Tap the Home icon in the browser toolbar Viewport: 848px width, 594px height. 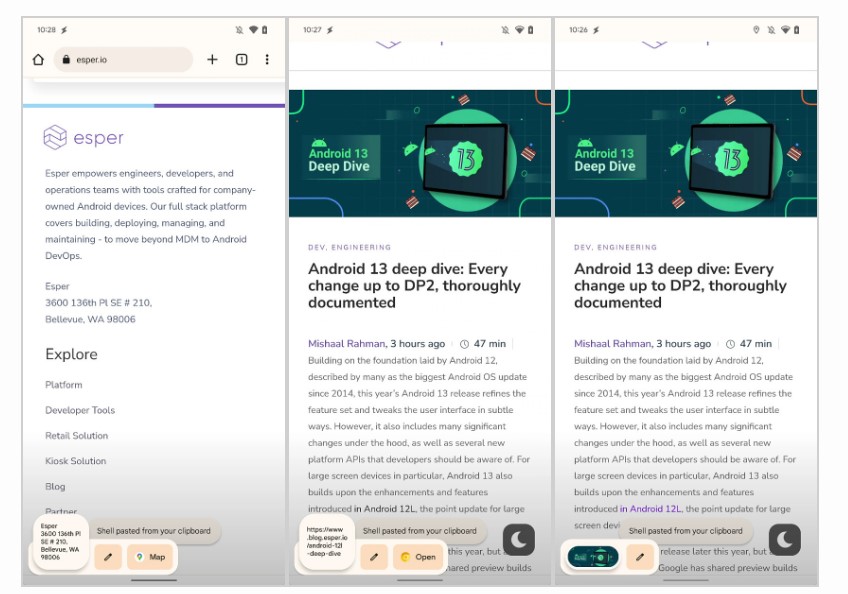pyautogui.click(x=38, y=60)
